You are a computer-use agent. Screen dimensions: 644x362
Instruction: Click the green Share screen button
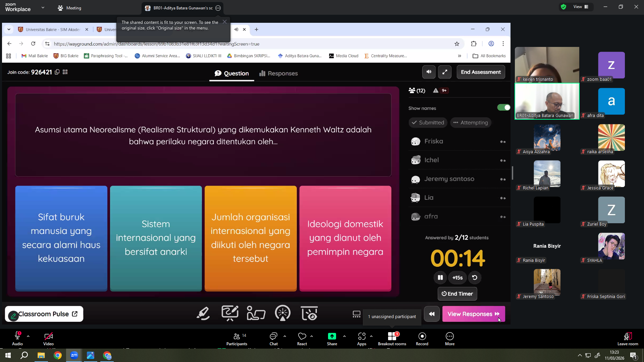(332, 339)
